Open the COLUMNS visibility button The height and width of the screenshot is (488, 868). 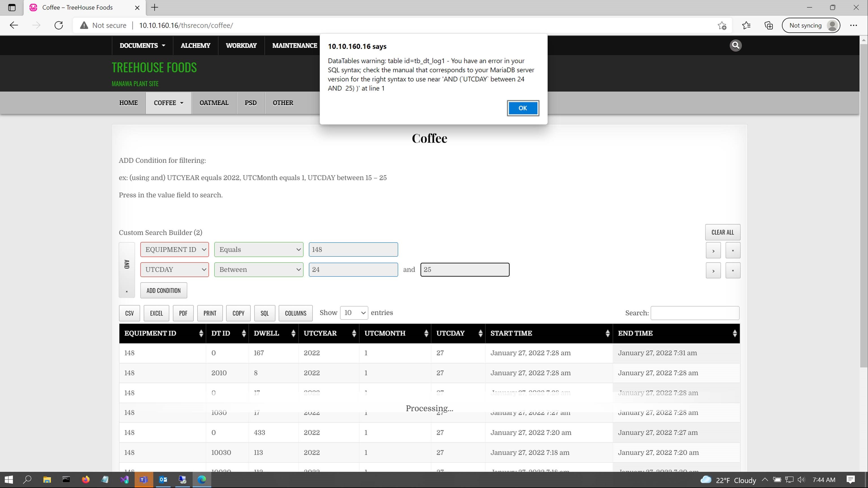tap(296, 313)
